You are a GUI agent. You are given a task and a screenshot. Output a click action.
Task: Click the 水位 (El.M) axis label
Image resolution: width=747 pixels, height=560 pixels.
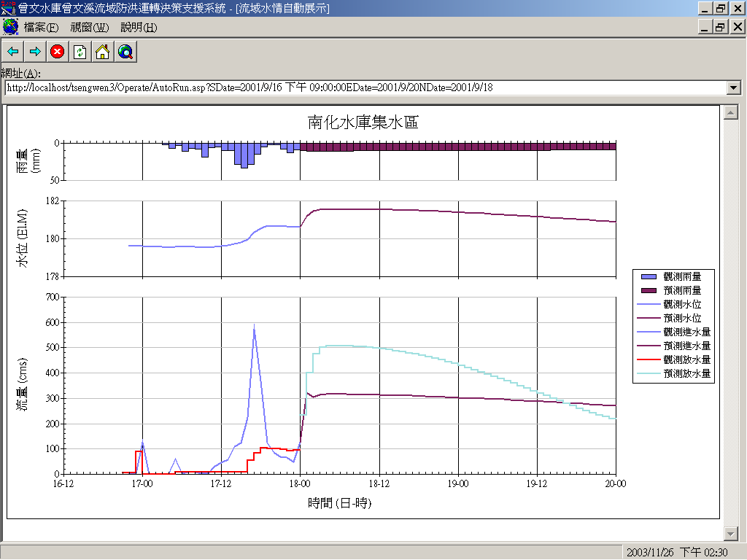(22, 238)
